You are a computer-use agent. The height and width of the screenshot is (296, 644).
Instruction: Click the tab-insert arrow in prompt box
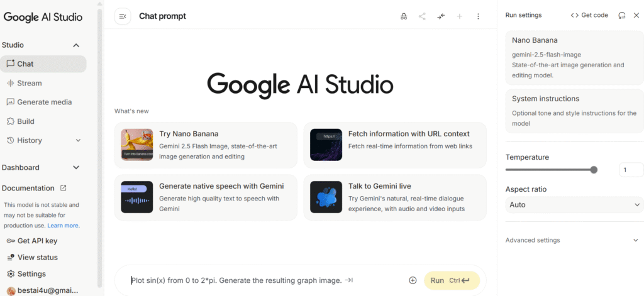coord(348,280)
